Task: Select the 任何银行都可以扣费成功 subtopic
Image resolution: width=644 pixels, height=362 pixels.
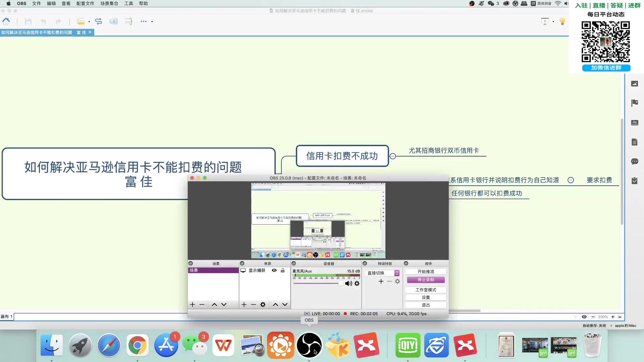Action: click(x=487, y=193)
